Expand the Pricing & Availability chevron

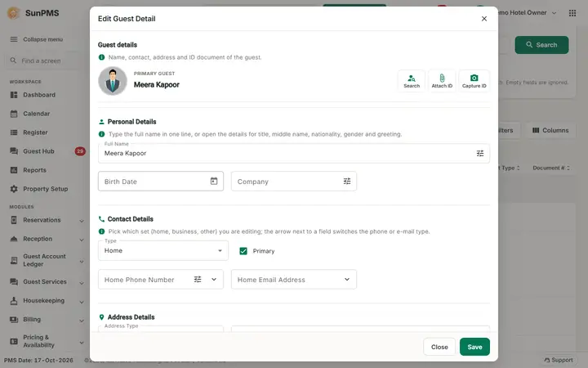coord(82,342)
